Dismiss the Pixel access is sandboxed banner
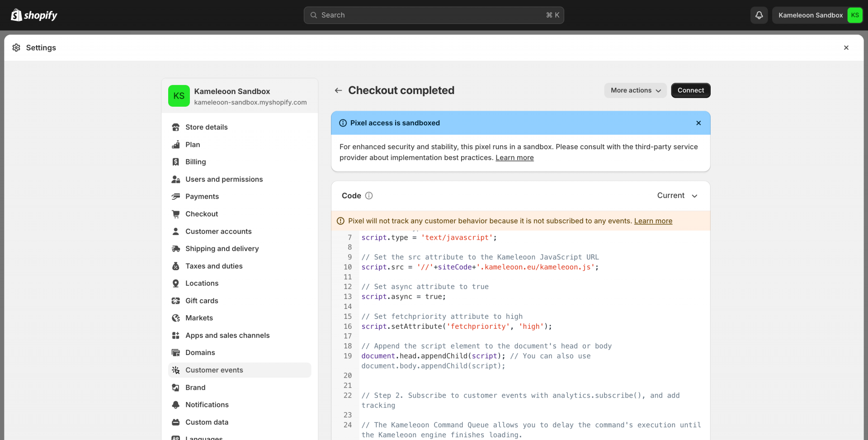Image resolution: width=868 pixels, height=440 pixels. pyautogui.click(x=698, y=123)
